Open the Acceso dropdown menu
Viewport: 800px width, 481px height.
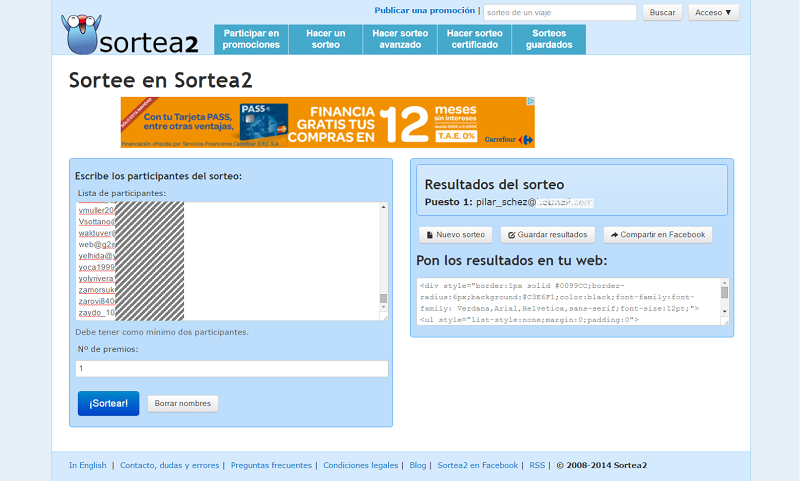click(x=714, y=13)
